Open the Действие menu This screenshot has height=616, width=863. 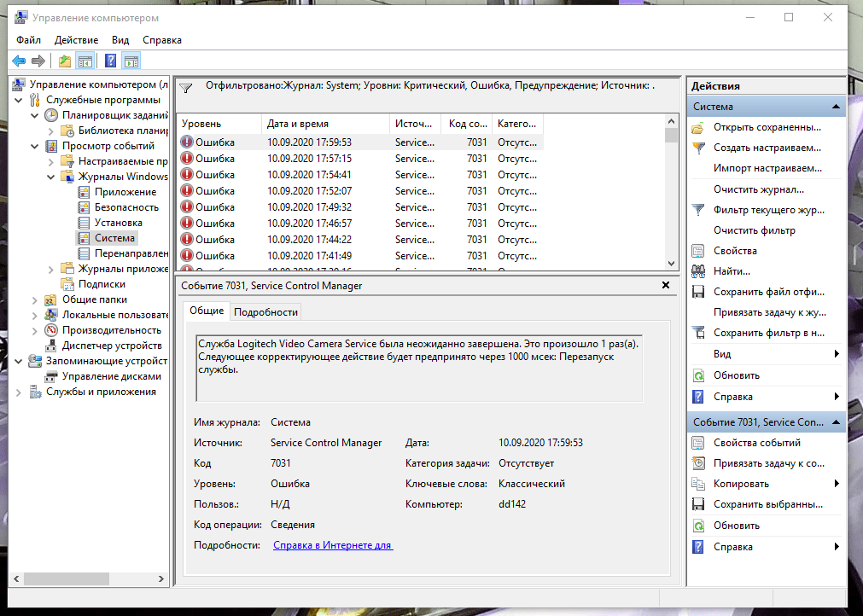click(x=76, y=40)
